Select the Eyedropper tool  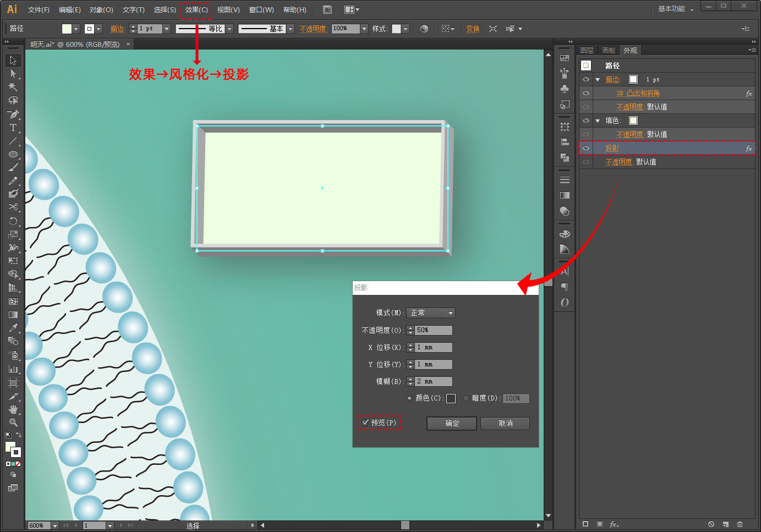pyautogui.click(x=13, y=328)
